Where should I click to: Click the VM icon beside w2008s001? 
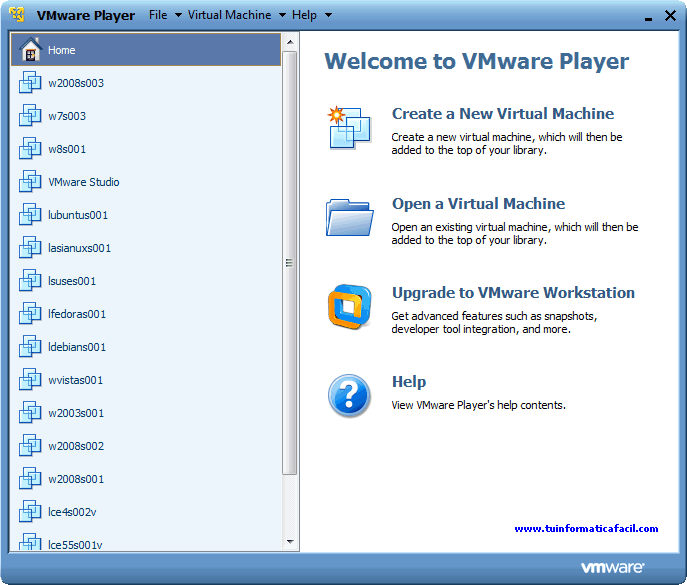(30, 479)
